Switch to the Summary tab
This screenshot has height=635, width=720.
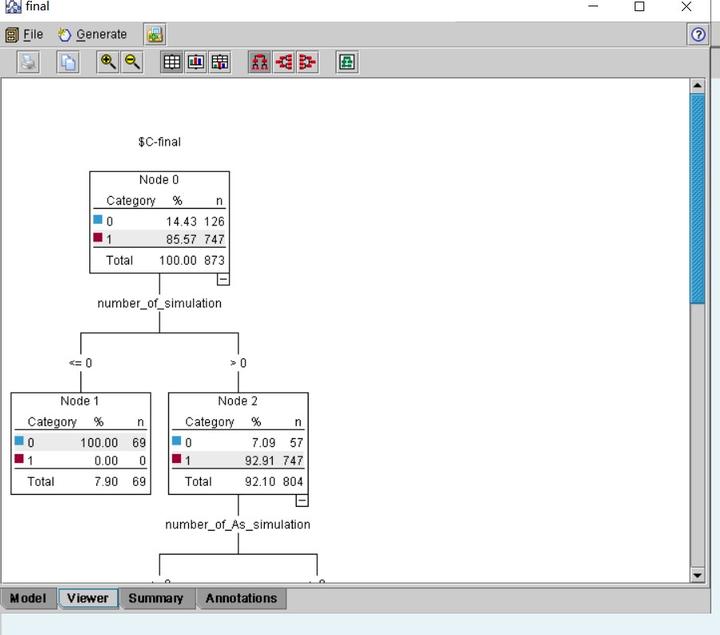(x=156, y=598)
